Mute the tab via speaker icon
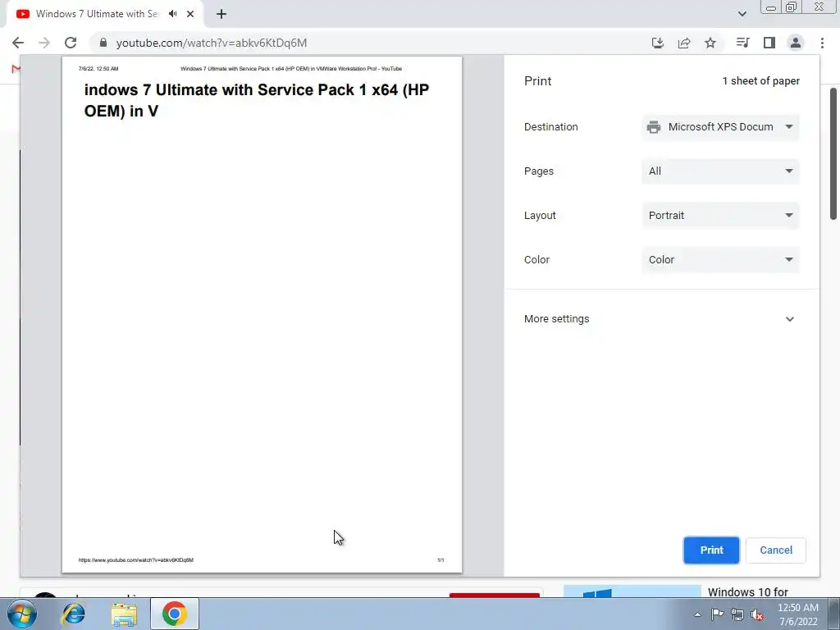The image size is (840, 630). [x=172, y=14]
